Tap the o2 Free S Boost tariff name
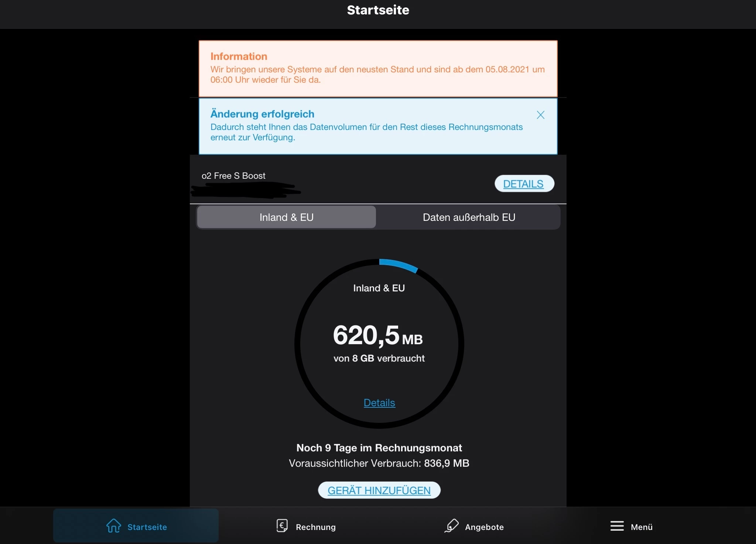 [233, 176]
